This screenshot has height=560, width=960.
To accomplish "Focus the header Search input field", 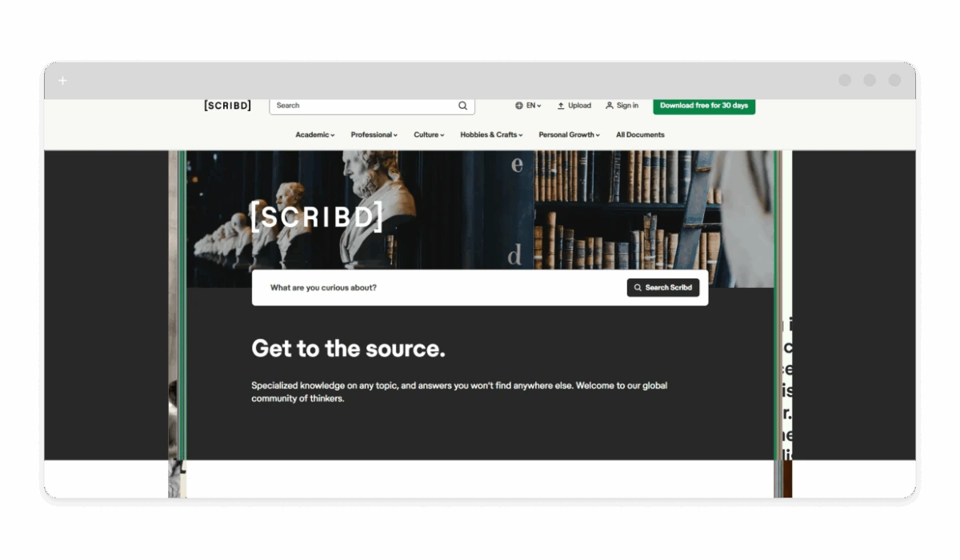I will 364,106.
